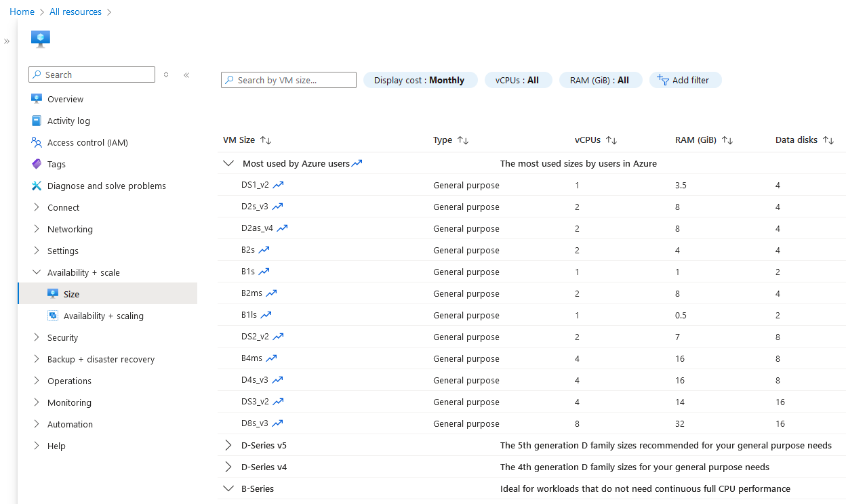
Task: Focus the resource menu Search box
Action: pos(92,75)
